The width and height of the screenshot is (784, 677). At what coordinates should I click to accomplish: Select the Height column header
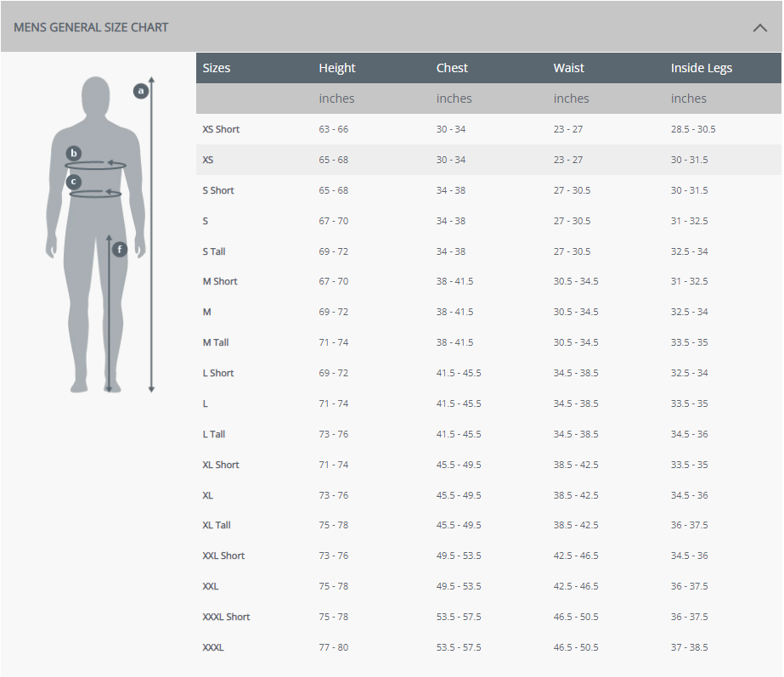click(x=337, y=68)
